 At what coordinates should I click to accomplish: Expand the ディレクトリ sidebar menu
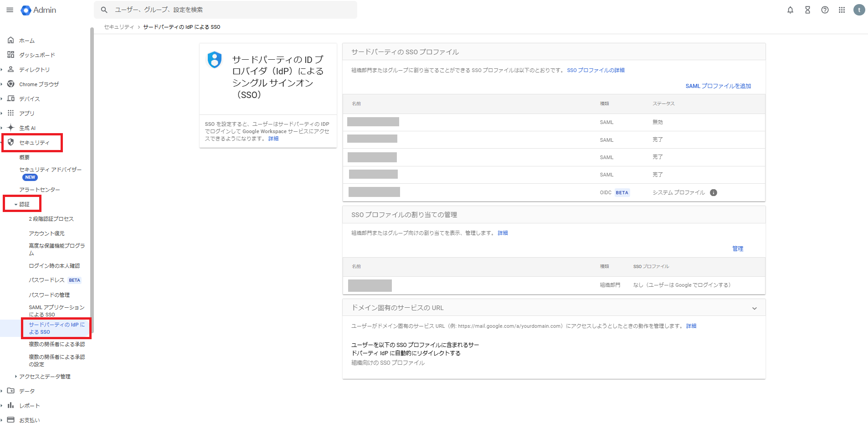pos(2,70)
